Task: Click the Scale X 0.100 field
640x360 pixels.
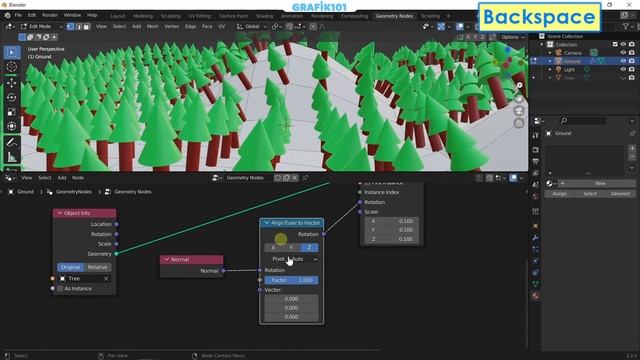Action: 391,221
